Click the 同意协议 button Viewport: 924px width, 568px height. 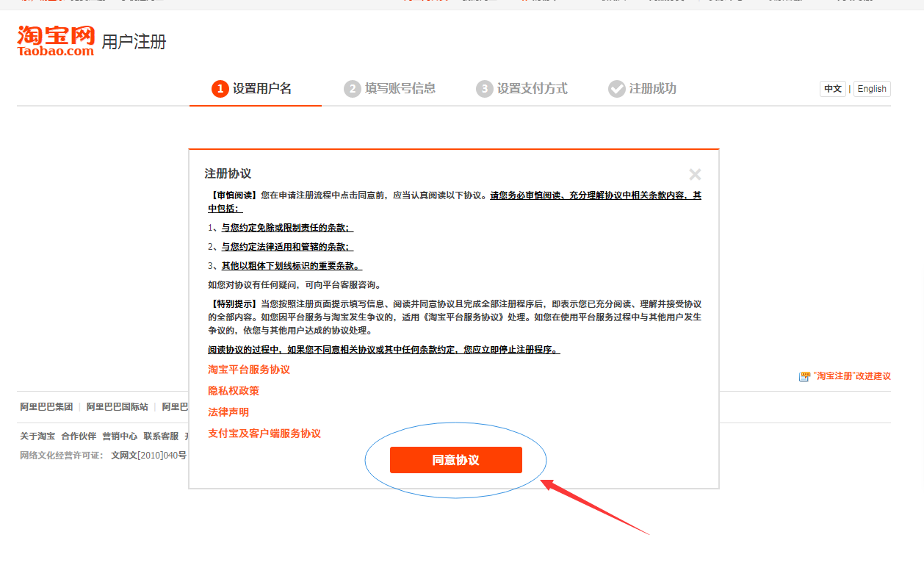tap(455, 459)
